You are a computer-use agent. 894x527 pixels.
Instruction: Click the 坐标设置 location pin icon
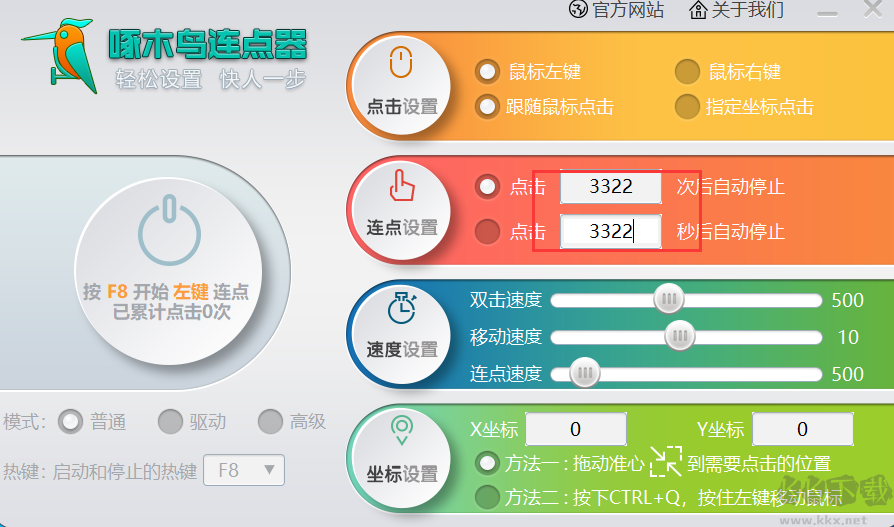pos(401,431)
